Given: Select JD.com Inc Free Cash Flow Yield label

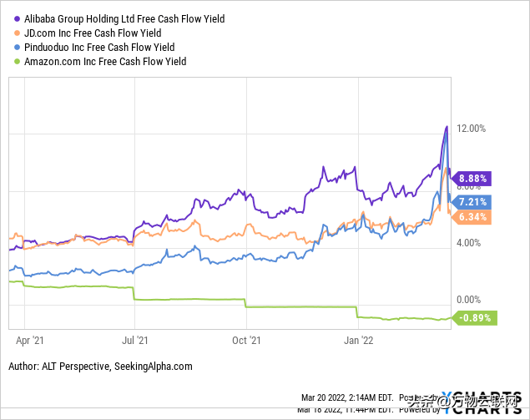Looking at the screenshot, I should point(93,33).
